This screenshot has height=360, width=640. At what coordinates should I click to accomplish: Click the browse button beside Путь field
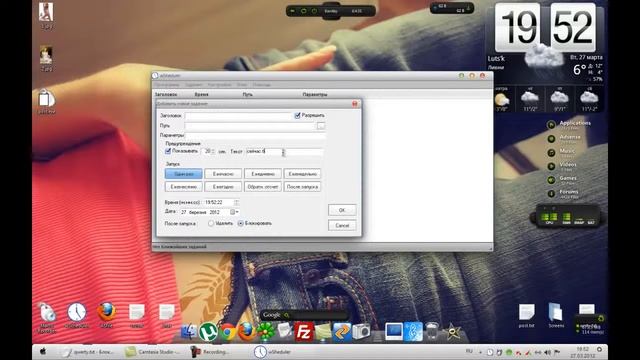(321, 126)
